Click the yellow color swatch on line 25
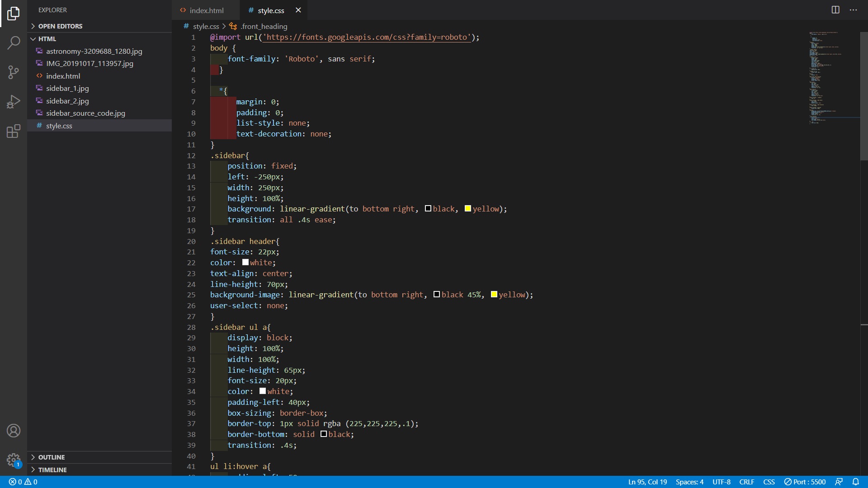Viewport: 868px width, 488px height. pos(494,294)
